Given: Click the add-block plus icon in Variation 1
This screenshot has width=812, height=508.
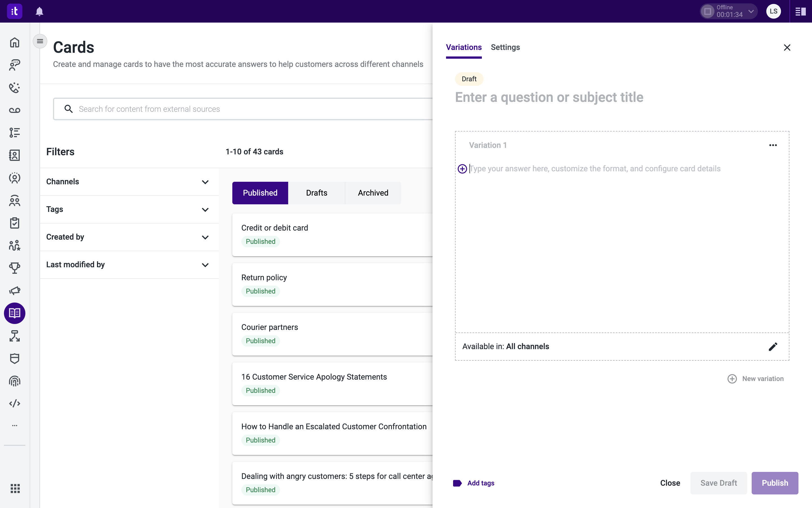Looking at the screenshot, I should [462, 169].
